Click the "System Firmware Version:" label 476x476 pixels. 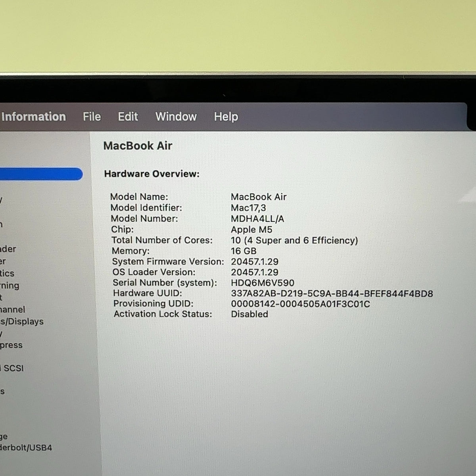coord(168,261)
